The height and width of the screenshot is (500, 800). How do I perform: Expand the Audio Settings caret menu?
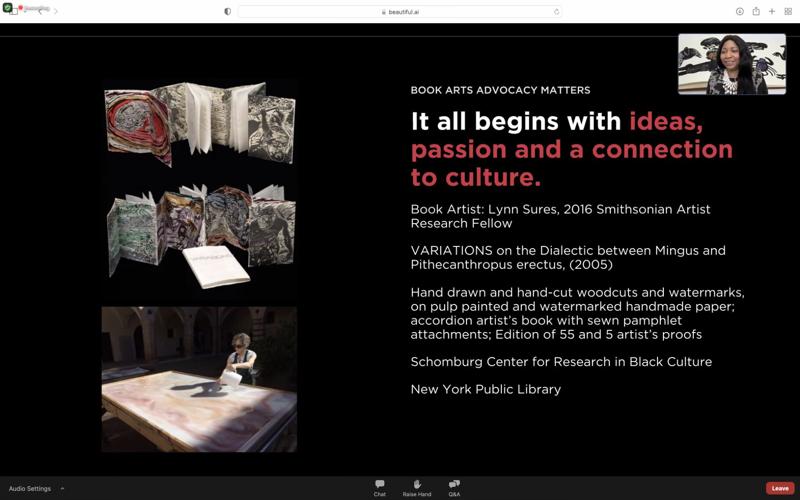(x=62, y=489)
